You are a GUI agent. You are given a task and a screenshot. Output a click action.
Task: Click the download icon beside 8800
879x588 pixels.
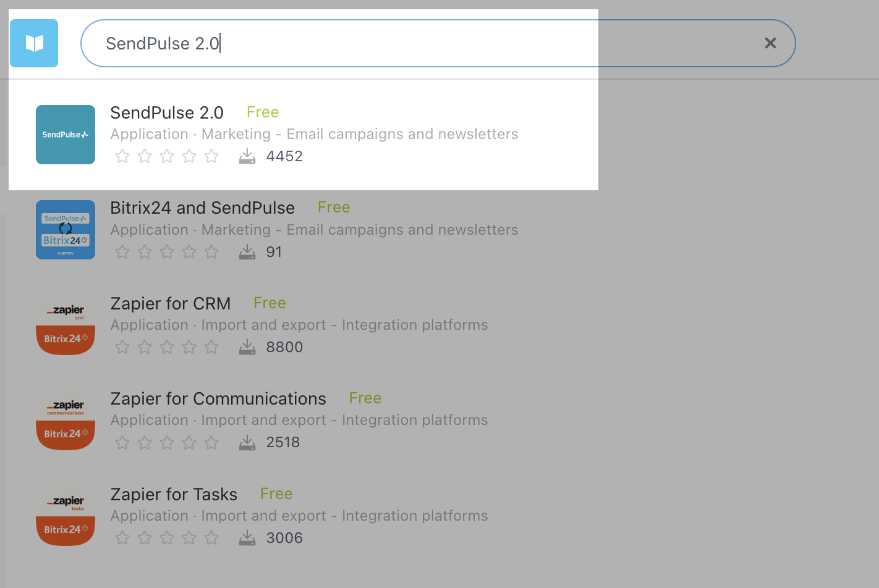coord(247,347)
